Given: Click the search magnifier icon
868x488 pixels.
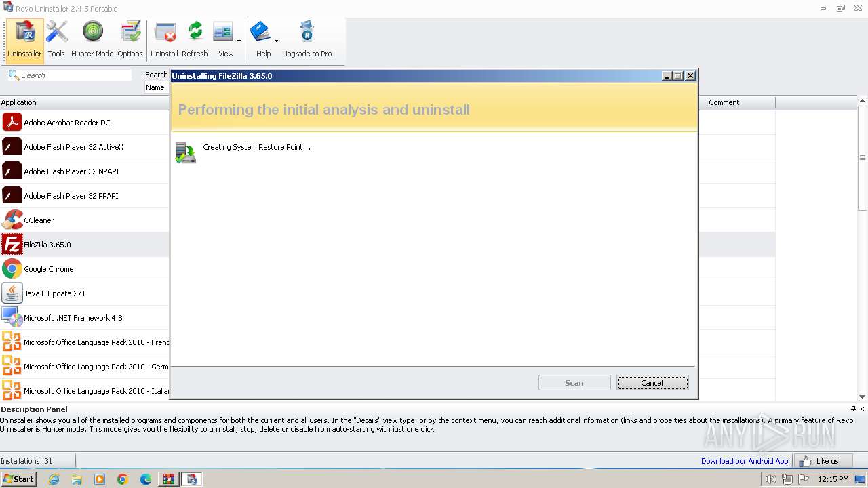Looking at the screenshot, I should [14, 75].
